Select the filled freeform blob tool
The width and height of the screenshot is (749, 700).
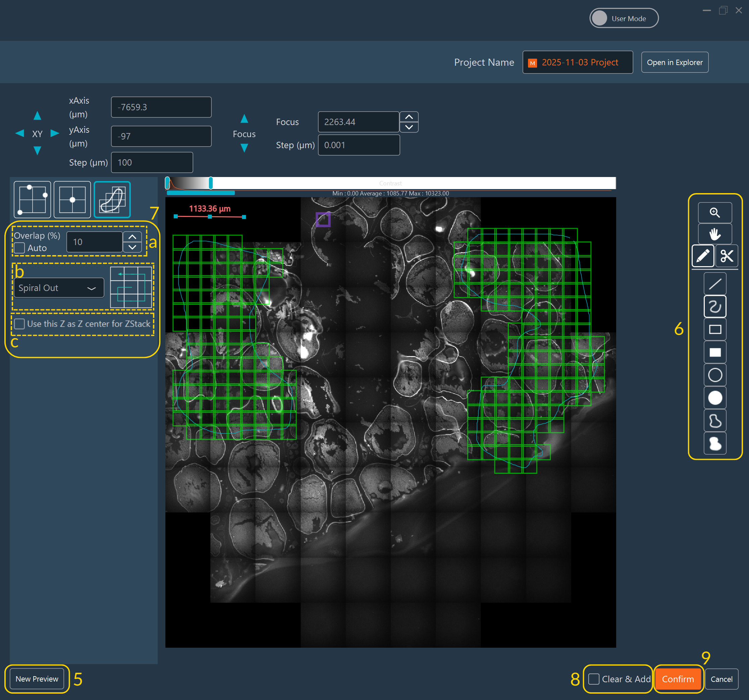pos(715,444)
